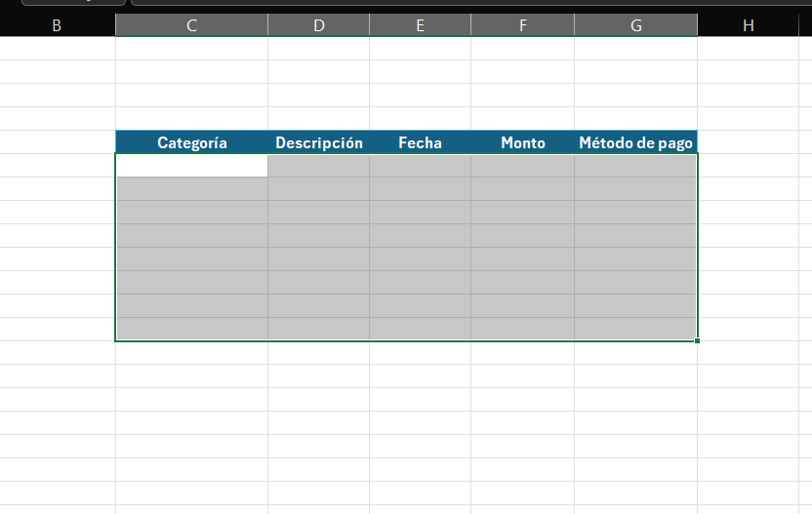The width and height of the screenshot is (812, 514).
Task: Click the column G header letter
Action: tap(635, 25)
